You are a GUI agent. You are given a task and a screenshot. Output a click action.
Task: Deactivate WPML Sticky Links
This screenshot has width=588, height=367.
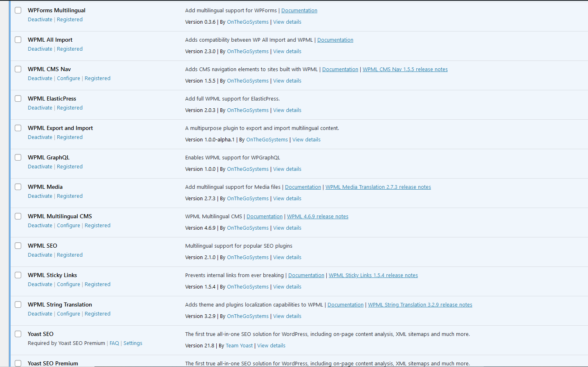coord(40,284)
